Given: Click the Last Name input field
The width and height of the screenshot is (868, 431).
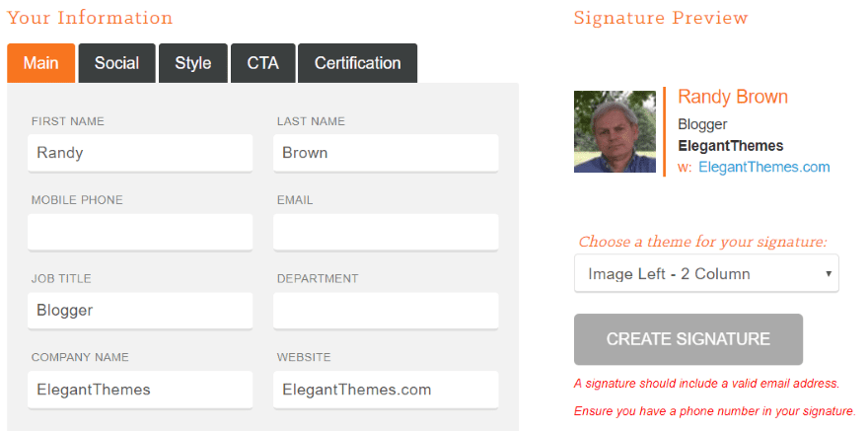Looking at the screenshot, I should coord(386,153).
